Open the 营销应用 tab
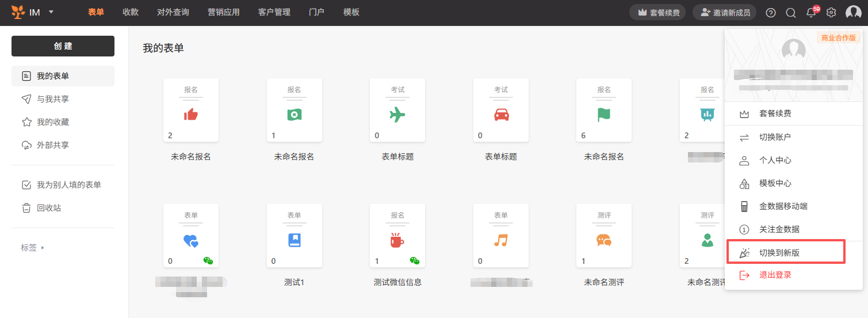This screenshot has width=868, height=318. (224, 12)
